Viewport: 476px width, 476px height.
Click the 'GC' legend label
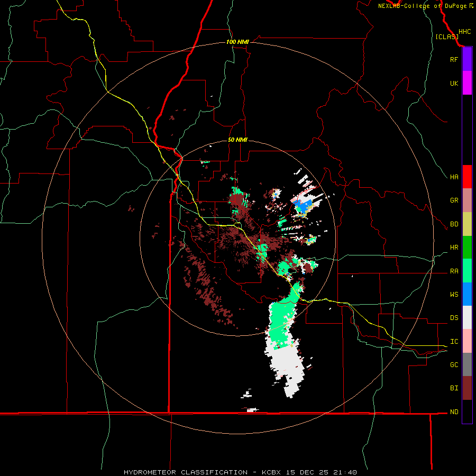(454, 364)
